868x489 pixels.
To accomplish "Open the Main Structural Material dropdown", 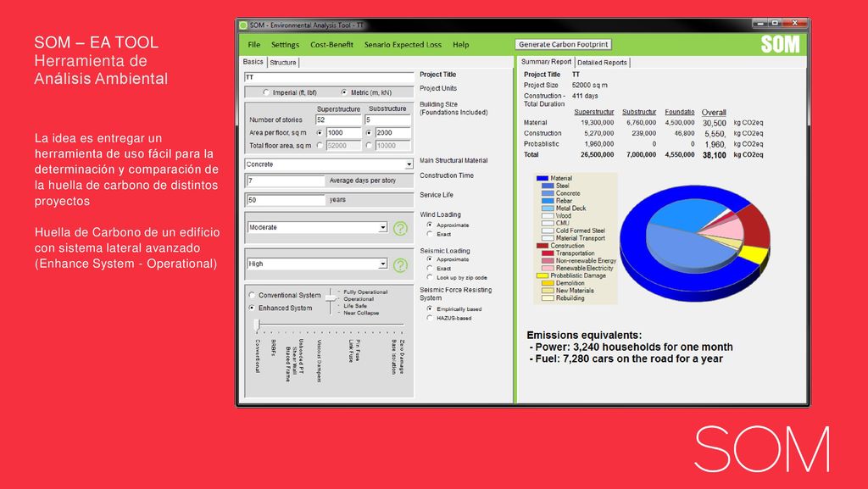I will pyautogui.click(x=409, y=164).
